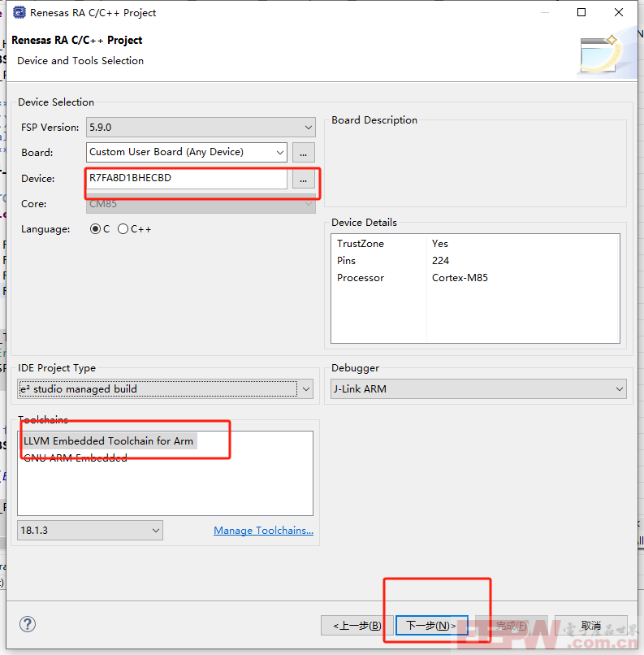This screenshot has height=655, width=644.
Task: Select LLVM Embedded Toolchain for Arm
Action: (109, 440)
